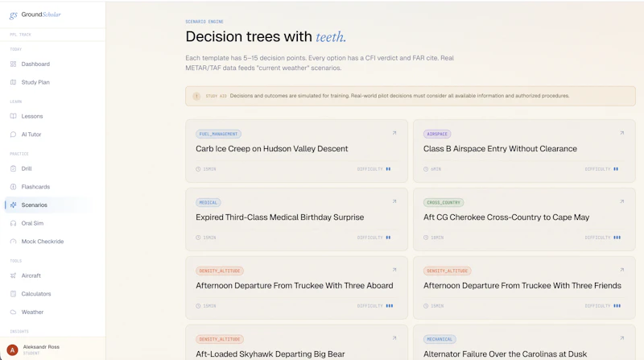This screenshot has height=360, width=644.
Task: Open Alternator Failure card arrow icon
Action: (621, 337)
